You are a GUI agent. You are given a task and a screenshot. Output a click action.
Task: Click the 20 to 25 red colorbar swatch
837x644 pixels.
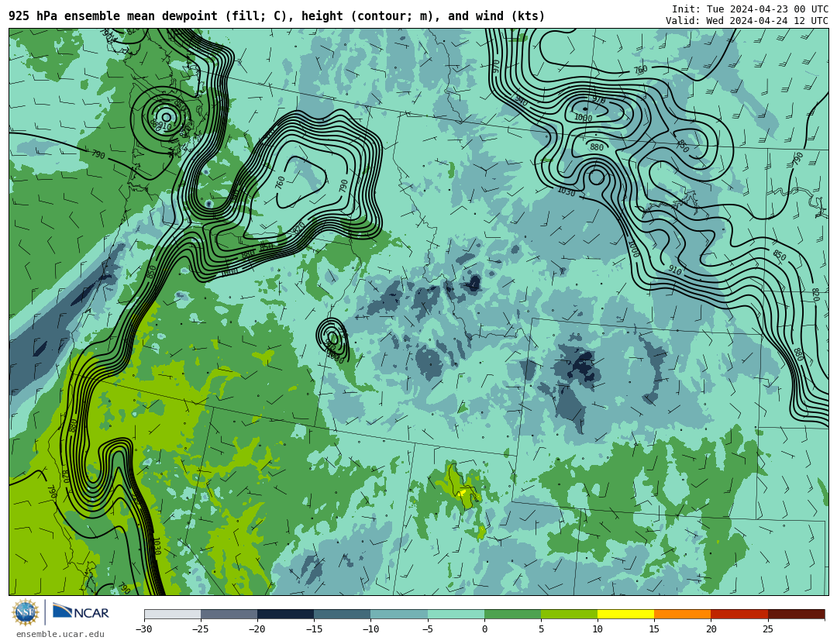tap(739, 614)
